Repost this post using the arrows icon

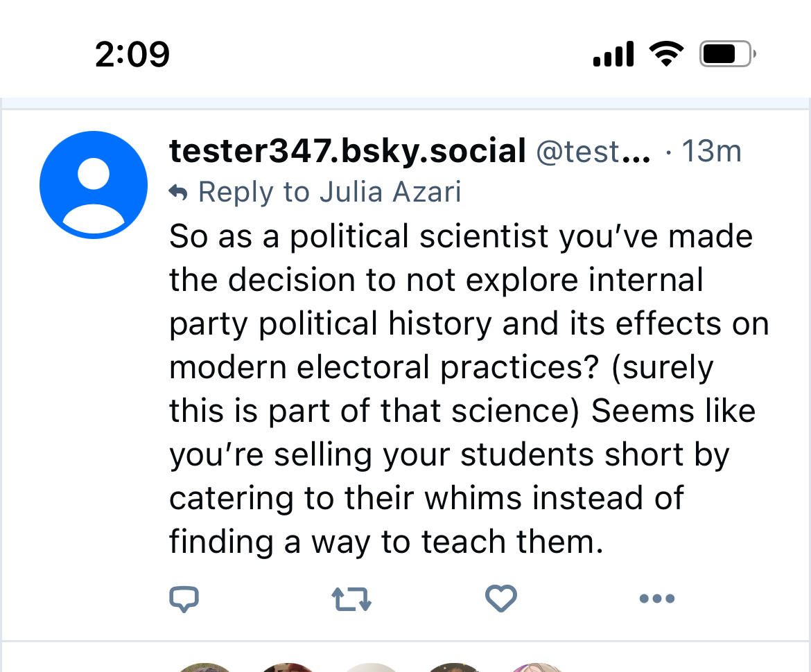coord(351,599)
